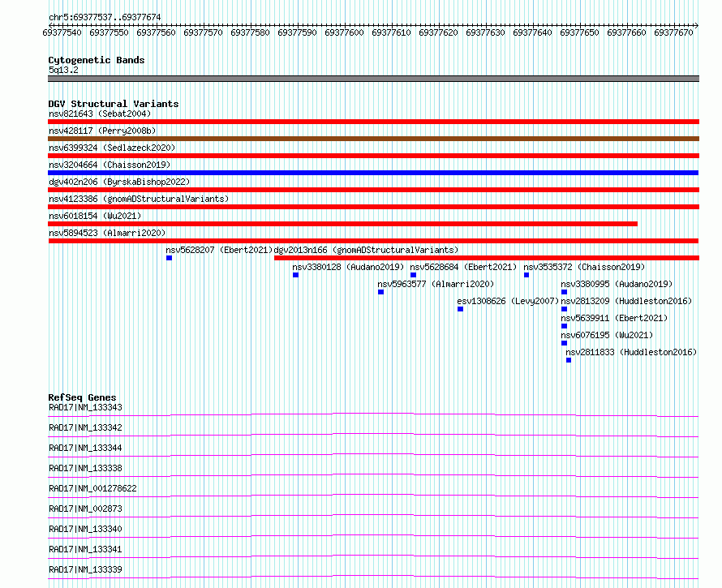Screen dimensions: 722x588
Task: Click dgv402n206 (ByrskaBishop2022) red bar
Action: point(373,190)
